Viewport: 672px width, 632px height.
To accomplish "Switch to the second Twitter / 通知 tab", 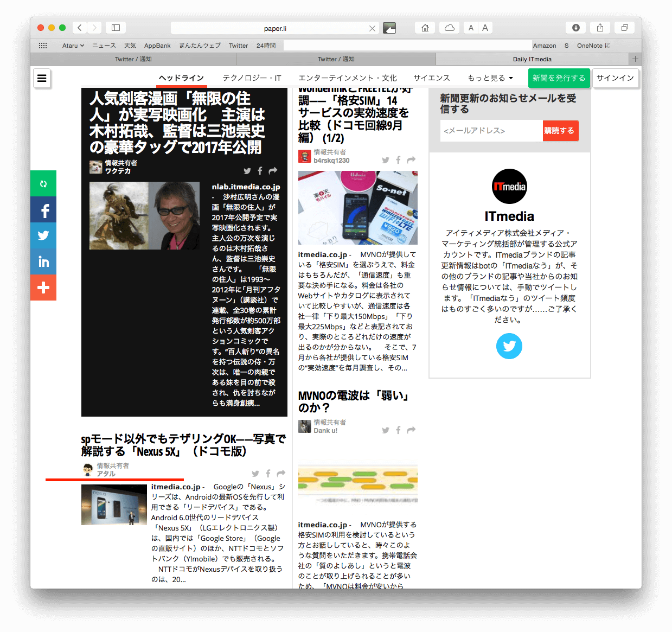I will (x=336, y=59).
